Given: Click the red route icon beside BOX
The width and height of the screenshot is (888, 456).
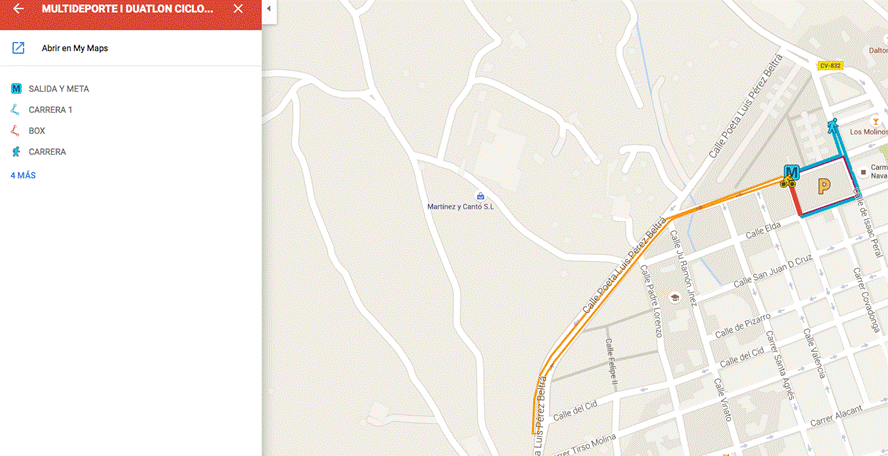Looking at the screenshot, I should tap(16, 131).
